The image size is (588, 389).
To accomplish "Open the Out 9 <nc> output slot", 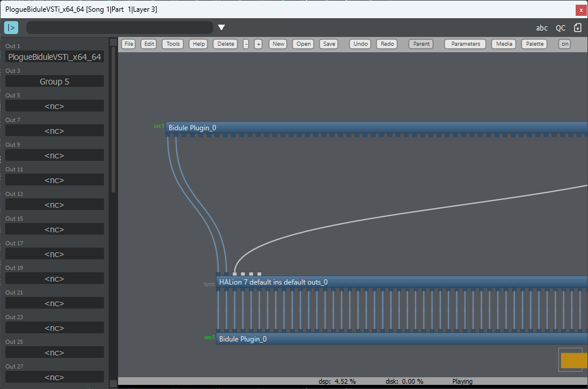I will point(55,155).
